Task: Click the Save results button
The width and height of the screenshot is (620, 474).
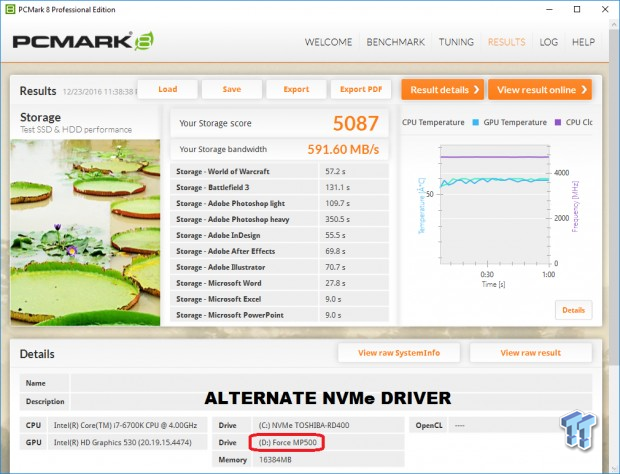Action: [232, 89]
